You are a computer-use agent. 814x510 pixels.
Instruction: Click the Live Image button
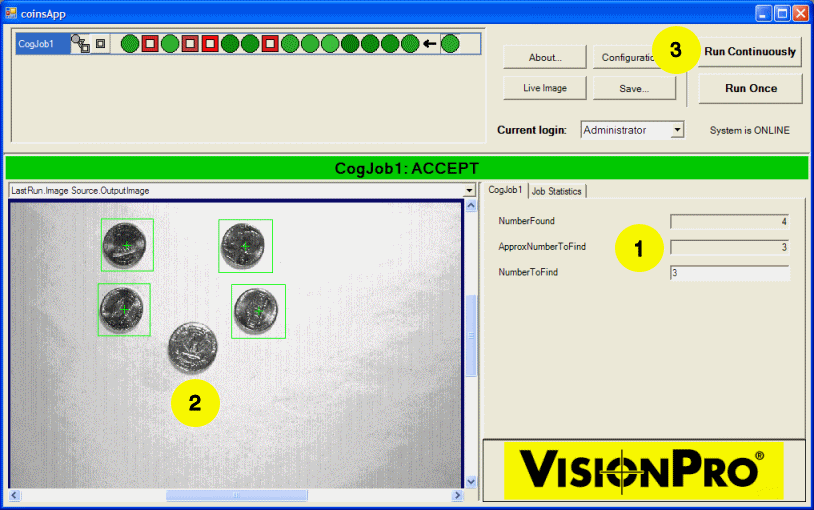545,88
